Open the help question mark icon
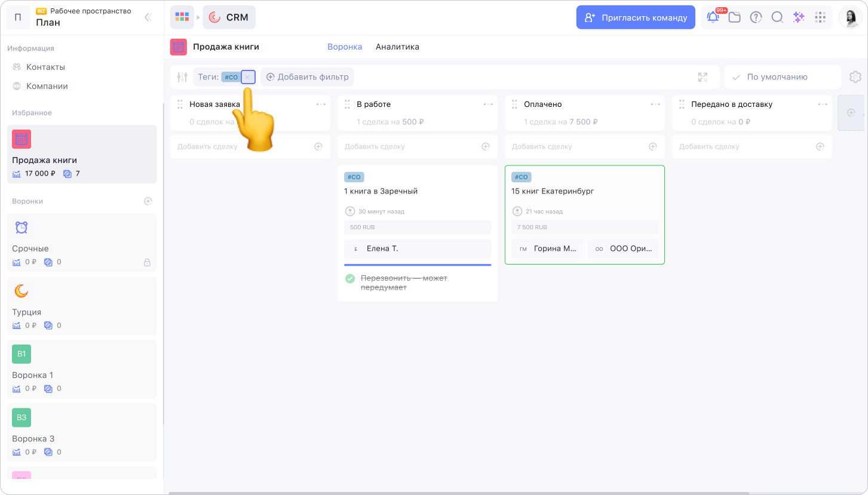This screenshot has height=495, width=868. pyautogui.click(x=756, y=17)
